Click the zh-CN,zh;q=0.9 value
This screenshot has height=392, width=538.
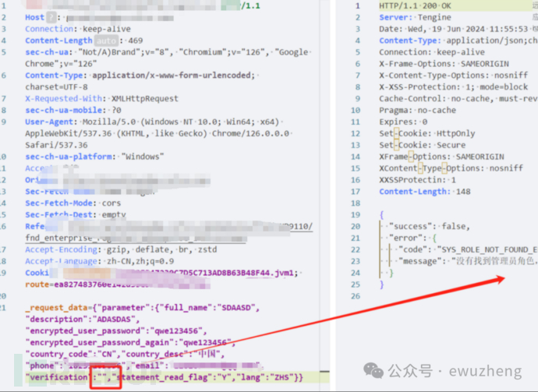click(x=140, y=261)
